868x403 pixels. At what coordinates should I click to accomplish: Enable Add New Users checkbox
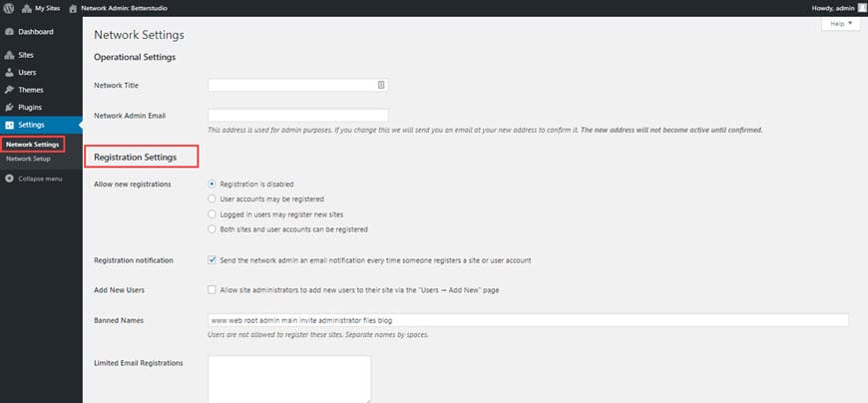pyautogui.click(x=212, y=289)
